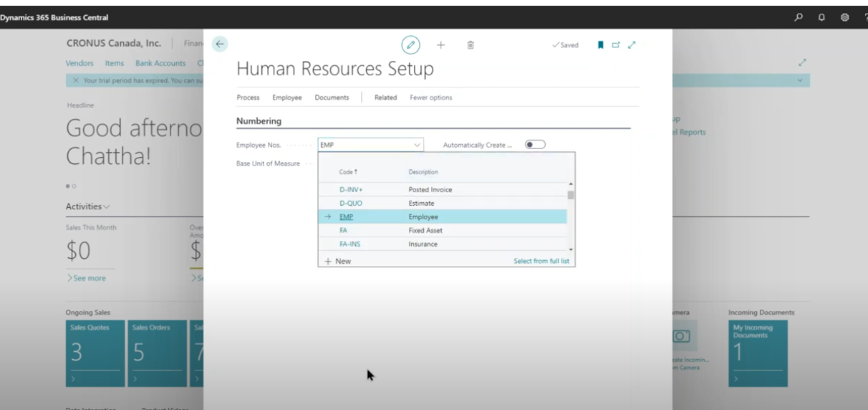This screenshot has width=868, height=410.
Task: Open the search magnifier in top bar
Action: (799, 18)
